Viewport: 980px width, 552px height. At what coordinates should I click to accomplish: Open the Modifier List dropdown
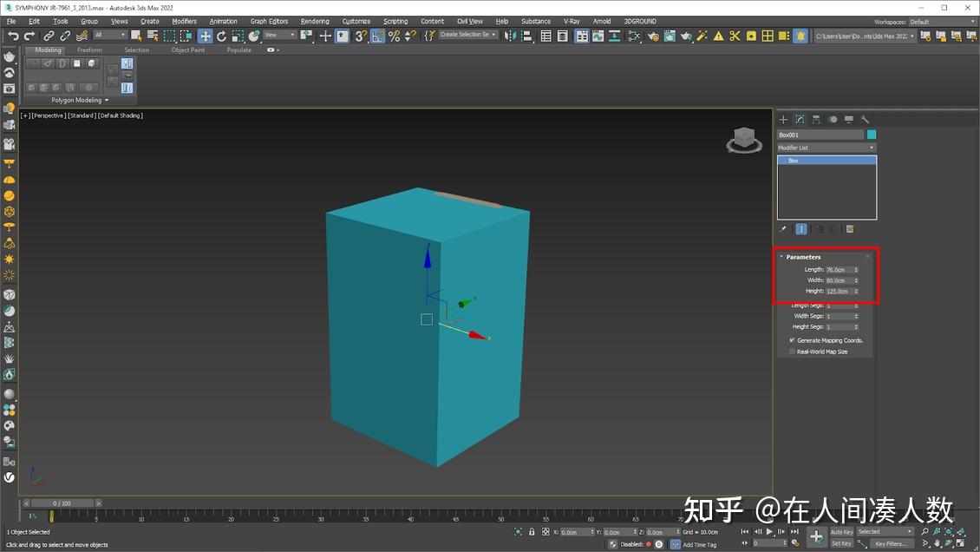coord(826,148)
